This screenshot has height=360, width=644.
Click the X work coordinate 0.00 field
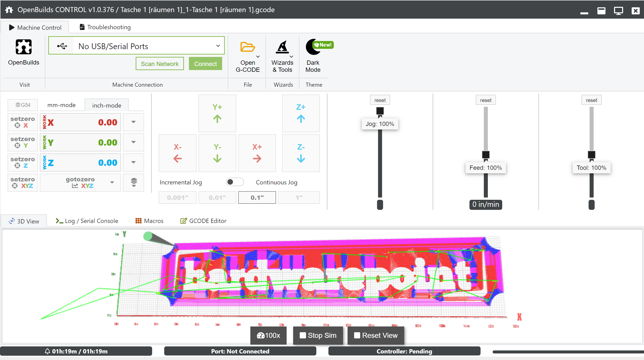click(80, 122)
